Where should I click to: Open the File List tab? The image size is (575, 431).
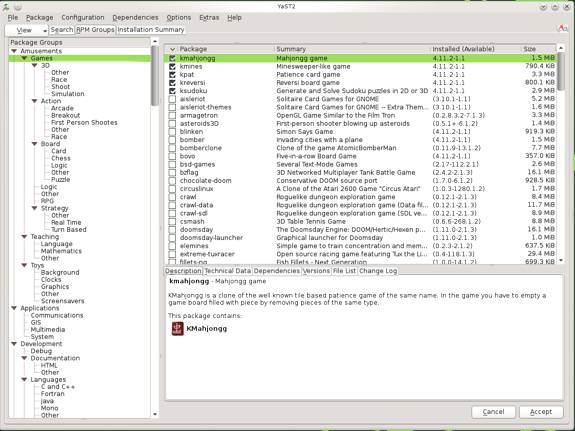tap(344, 271)
